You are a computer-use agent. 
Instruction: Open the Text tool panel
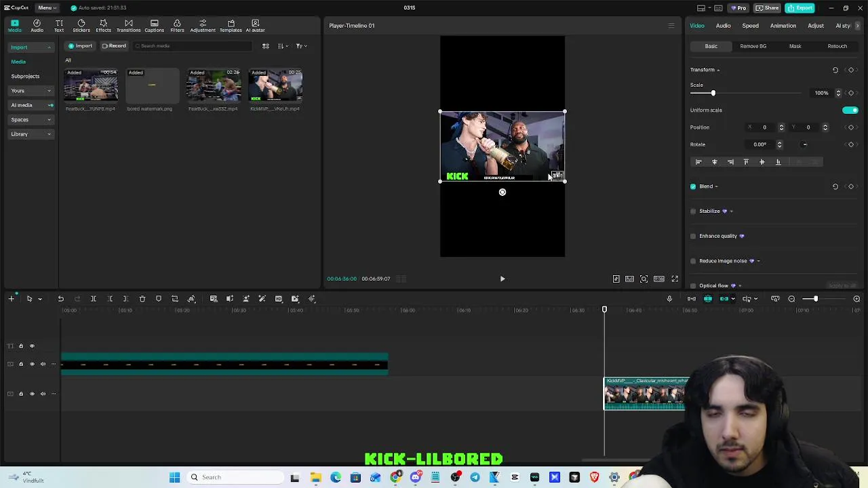click(x=59, y=26)
